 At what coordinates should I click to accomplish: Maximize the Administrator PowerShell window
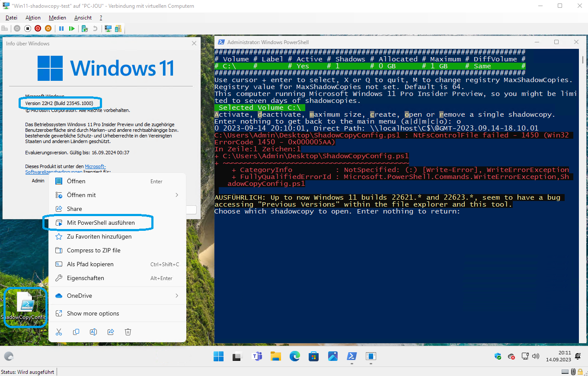tap(556, 42)
